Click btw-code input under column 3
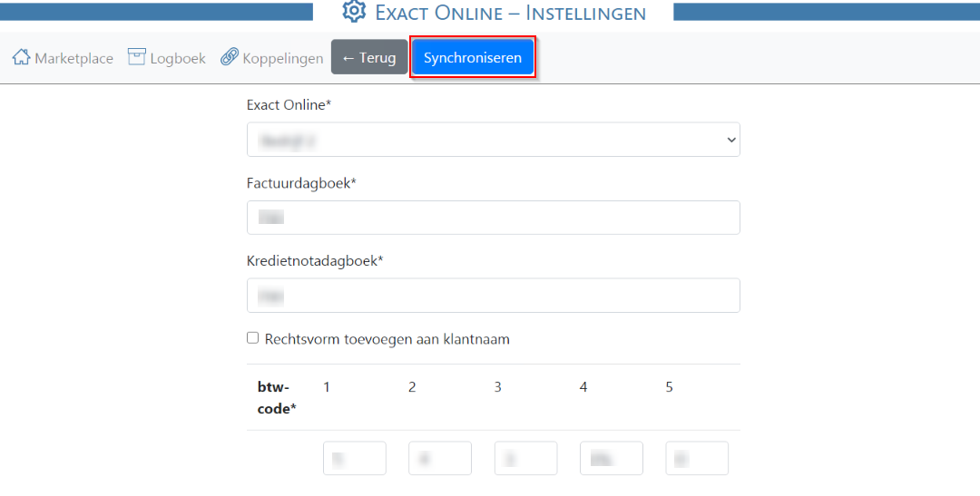 (525, 459)
